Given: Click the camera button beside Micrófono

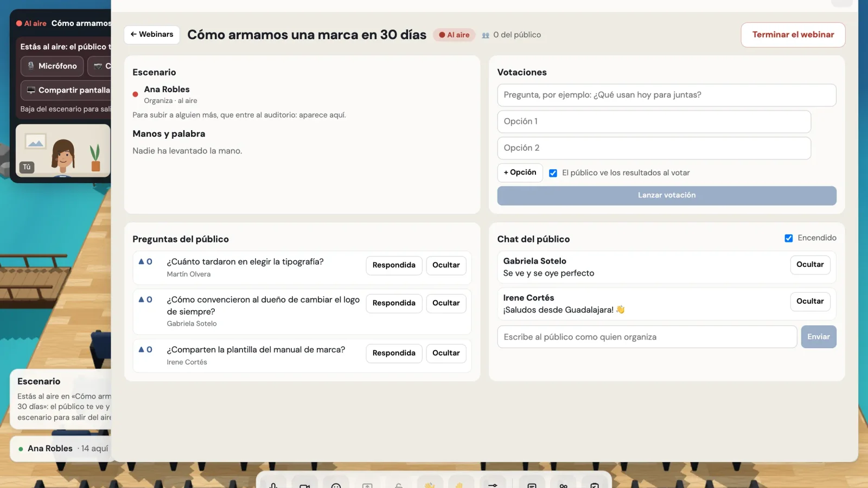Looking at the screenshot, I should (x=100, y=66).
